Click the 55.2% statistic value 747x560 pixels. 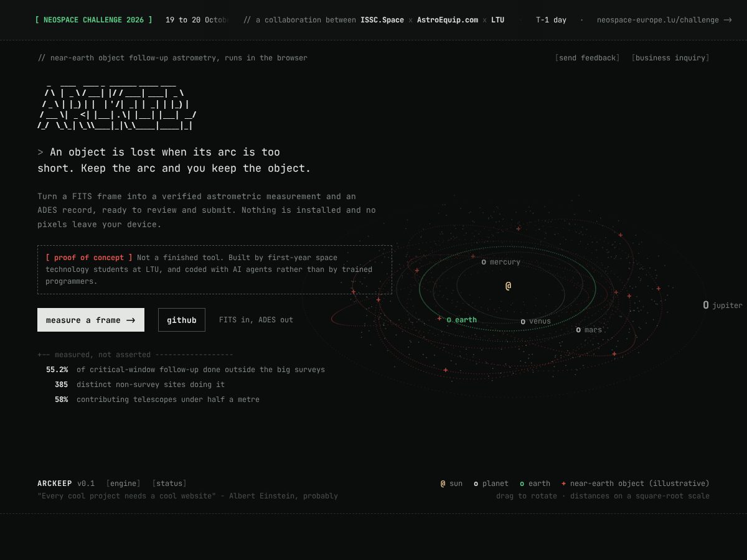click(57, 370)
